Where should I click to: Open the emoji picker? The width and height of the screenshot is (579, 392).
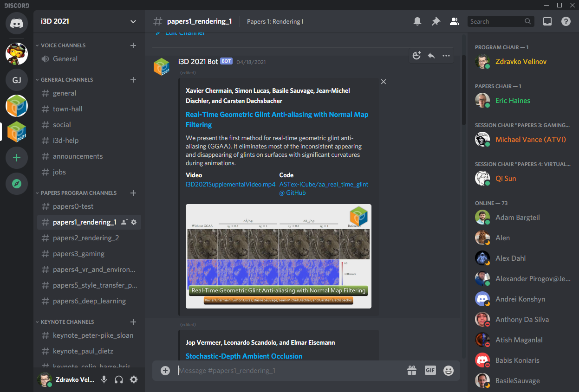[448, 370]
